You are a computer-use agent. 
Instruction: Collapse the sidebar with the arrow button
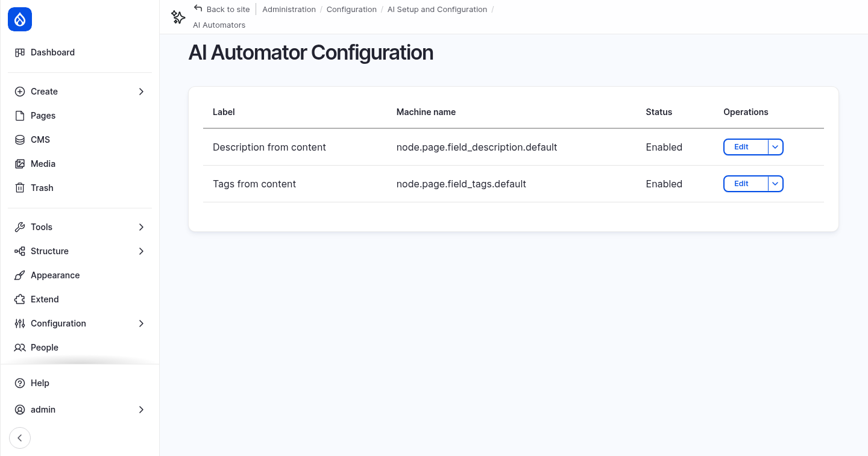pos(20,438)
